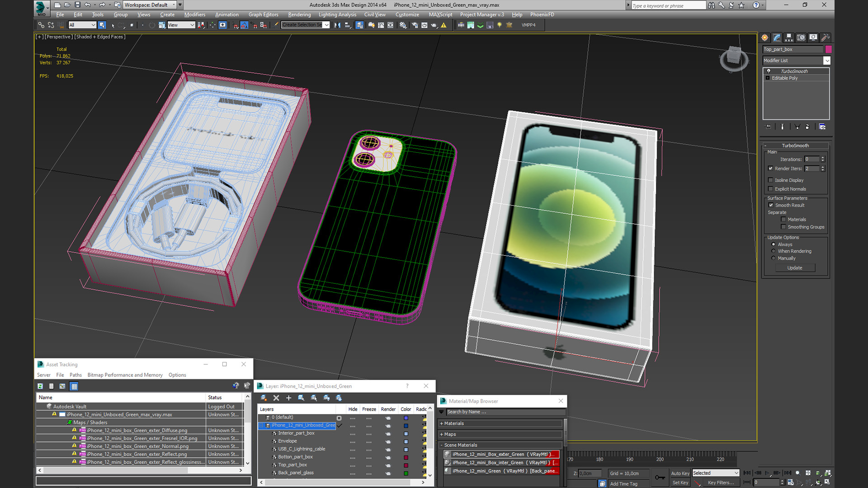Click the Angle Snap toggle icon
868x488 pixels.
[x=244, y=25]
